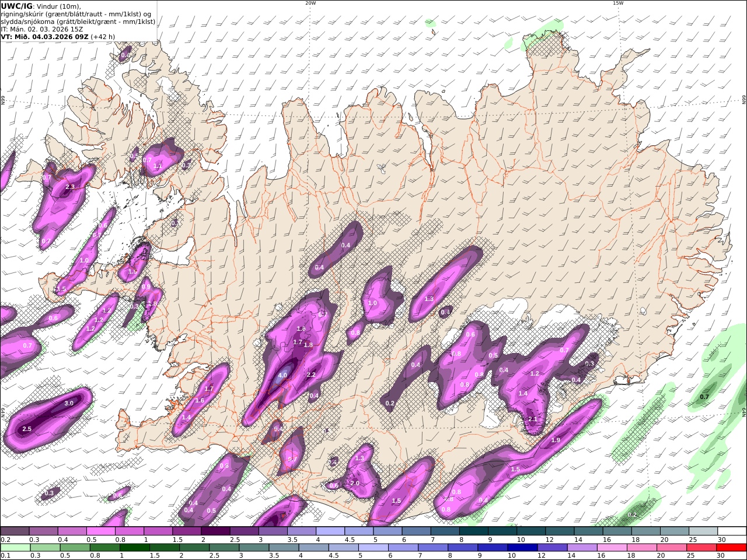Click the 3.0 value offshore southwest
Screen dimensions: 747x560
(x=69, y=403)
